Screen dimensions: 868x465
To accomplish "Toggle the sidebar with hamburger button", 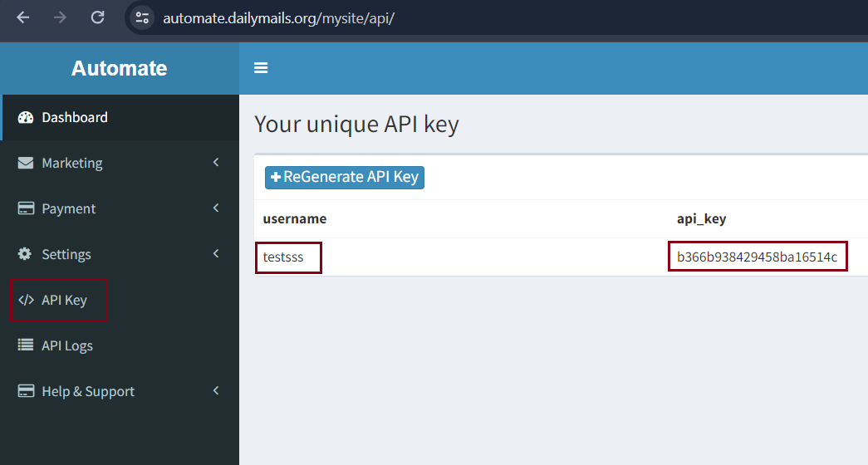I will coord(261,68).
